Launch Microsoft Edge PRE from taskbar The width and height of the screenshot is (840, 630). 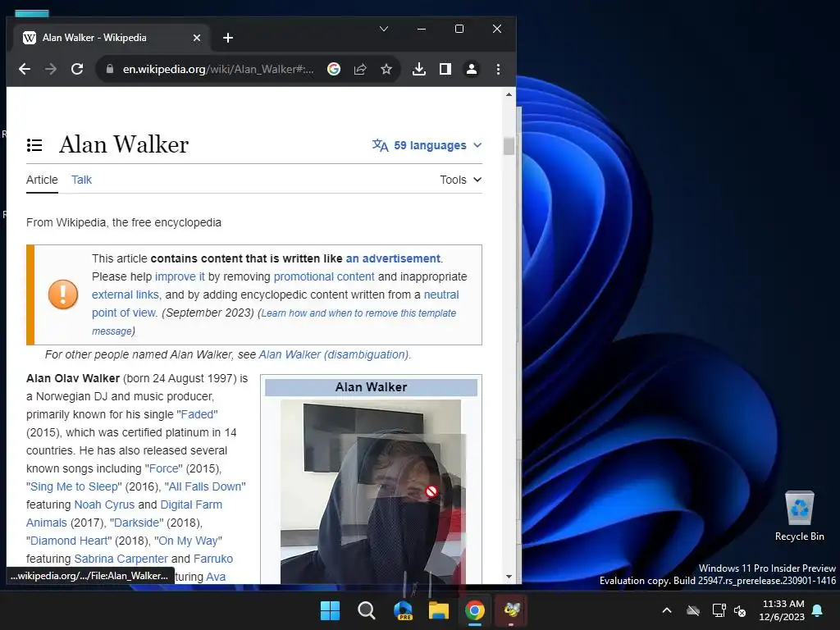pos(403,610)
